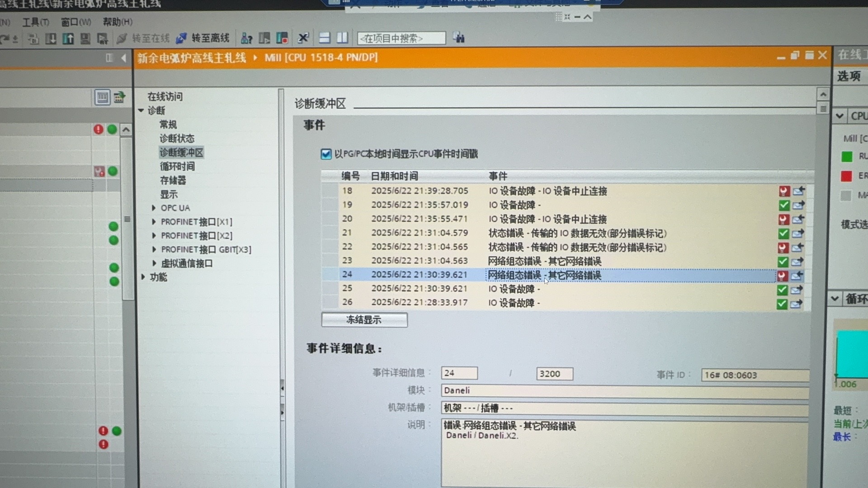
Task: Toggle PG/PC local time display checkbox
Action: (x=326, y=154)
